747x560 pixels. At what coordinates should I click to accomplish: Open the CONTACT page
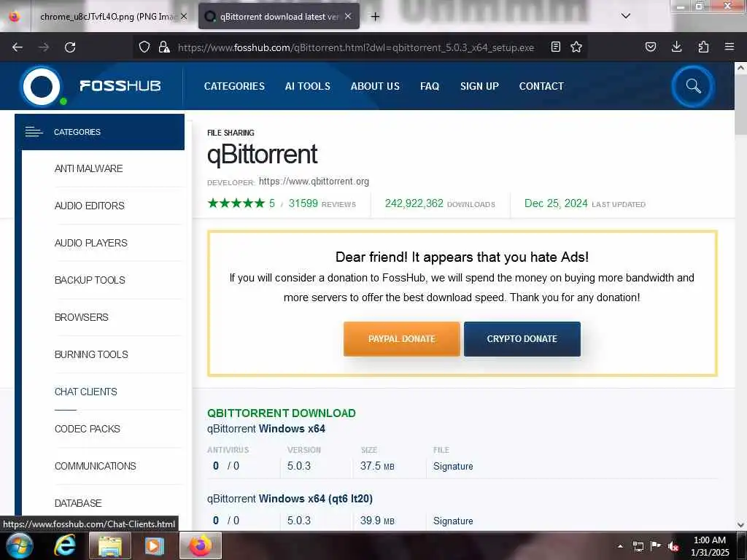[x=542, y=86]
